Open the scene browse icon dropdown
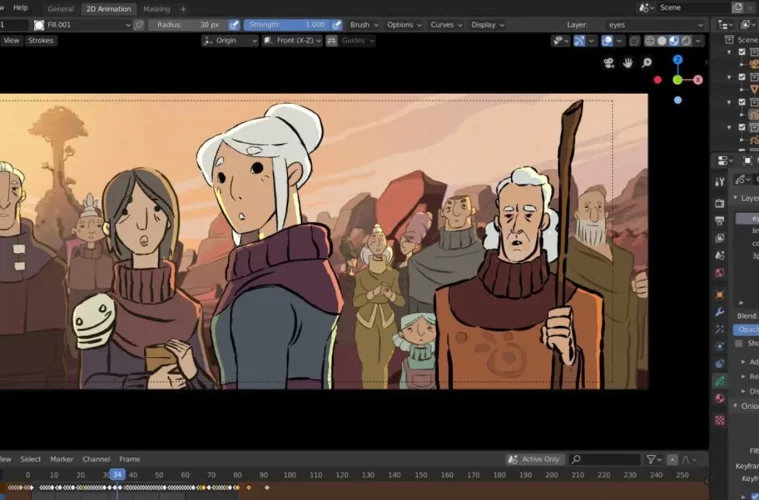The height and width of the screenshot is (500, 759). tap(647, 8)
